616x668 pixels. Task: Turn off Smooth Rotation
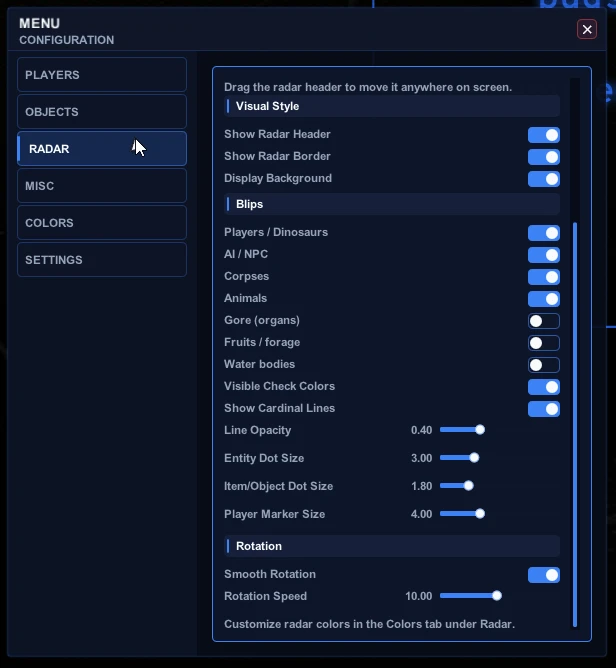pyautogui.click(x=544, y=575)
